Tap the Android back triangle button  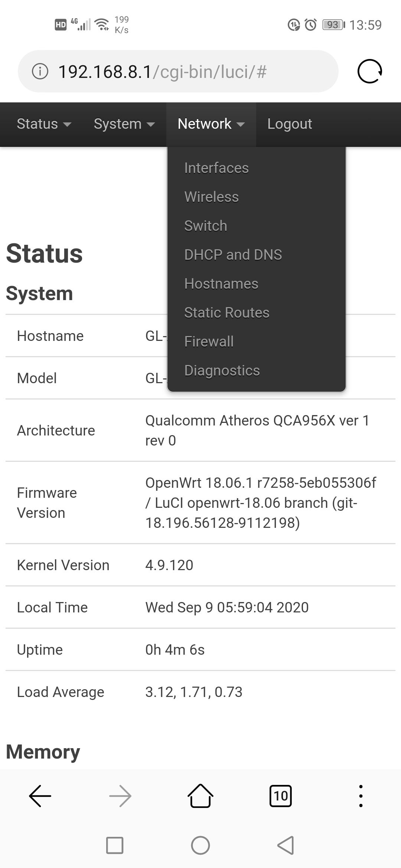tap(286, 845)
